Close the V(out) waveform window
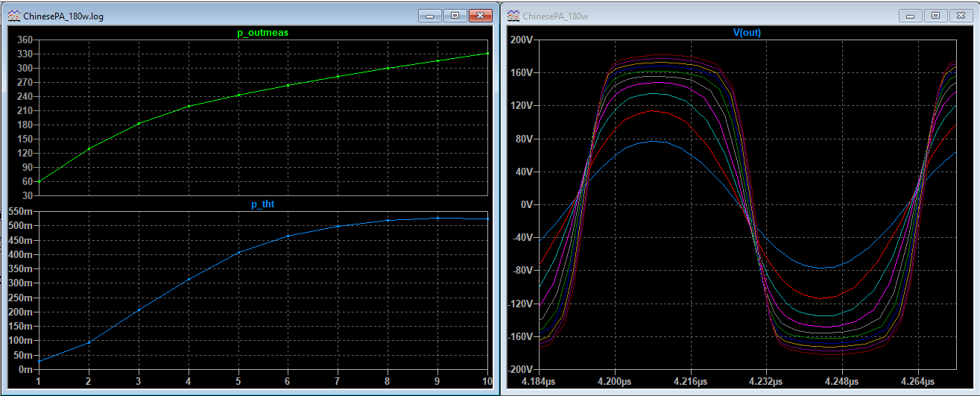This screenshot has height=396, width=980. pyautogui.click(x=961, y=15)
